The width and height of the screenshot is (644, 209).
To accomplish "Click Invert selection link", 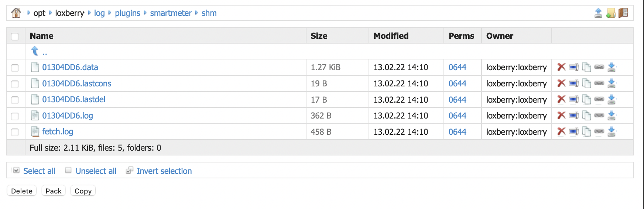I will (164, 171).
